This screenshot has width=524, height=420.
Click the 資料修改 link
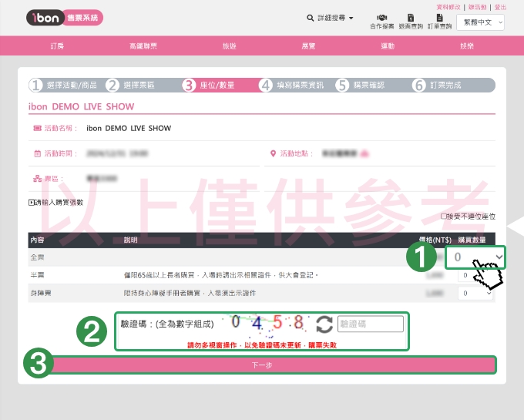(447, 6)
